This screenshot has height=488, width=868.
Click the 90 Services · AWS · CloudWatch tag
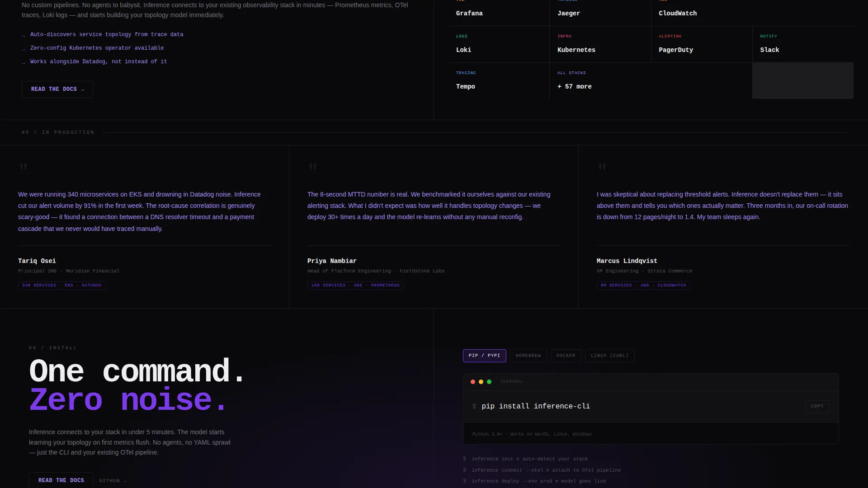(643, 286)
